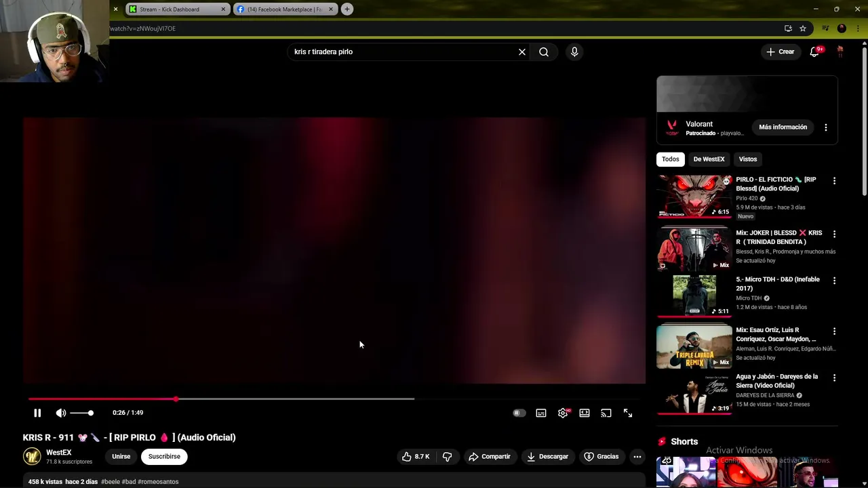
Task: Open more actions menu below video
Action: point(637,457)
